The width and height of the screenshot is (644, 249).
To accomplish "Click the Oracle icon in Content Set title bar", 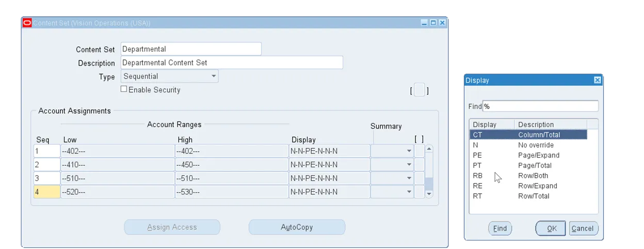I will 27,23.
